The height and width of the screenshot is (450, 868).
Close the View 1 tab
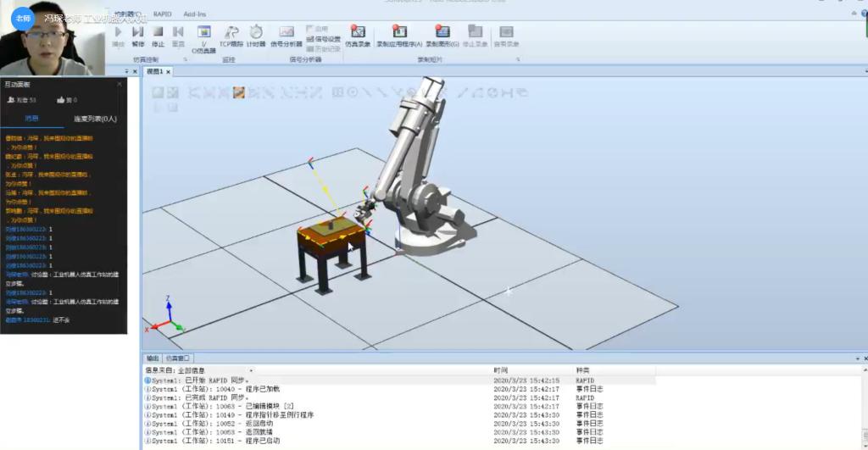pos(169,72)
